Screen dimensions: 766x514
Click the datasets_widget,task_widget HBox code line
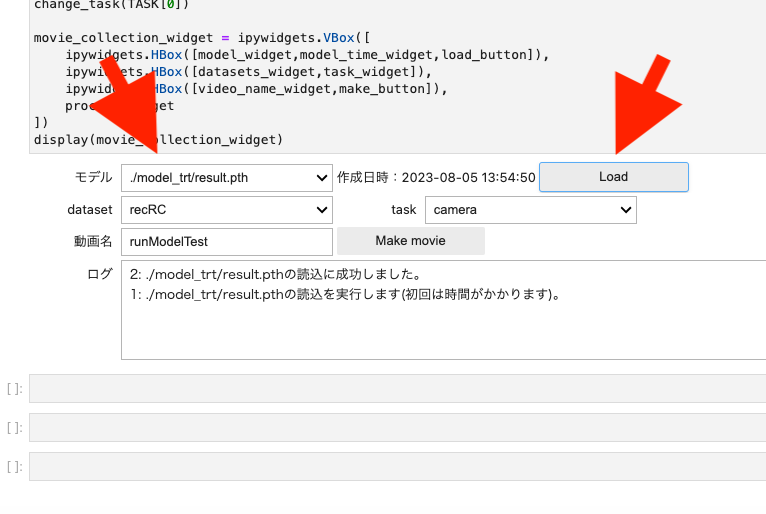tap(249, 72)
